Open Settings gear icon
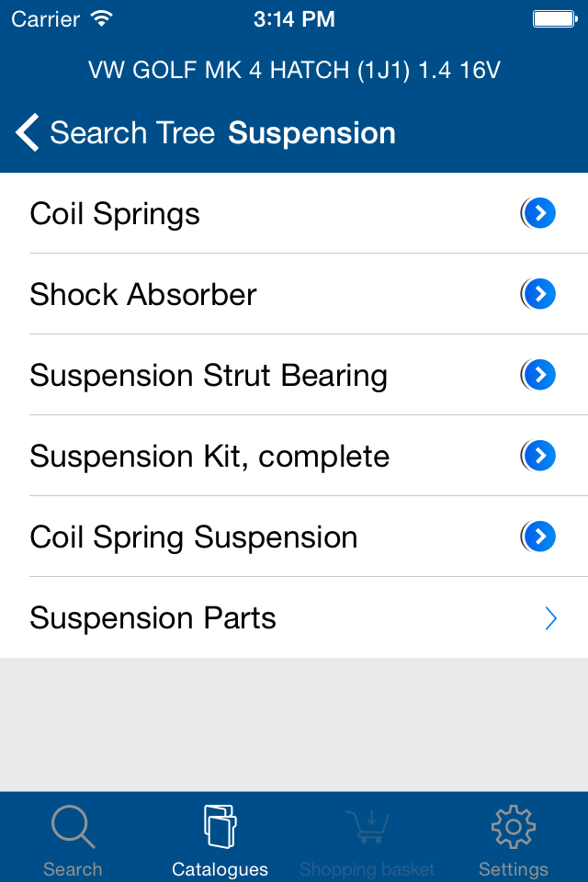This screenshot has width=588, height=882. tap(514, 827)
